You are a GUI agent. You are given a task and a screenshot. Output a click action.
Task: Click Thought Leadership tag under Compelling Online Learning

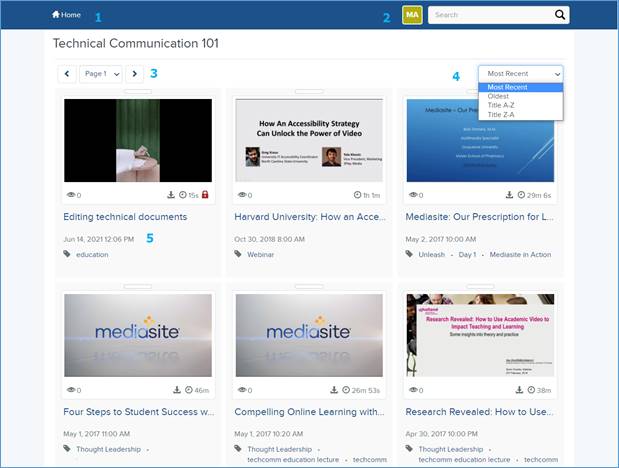279,449
